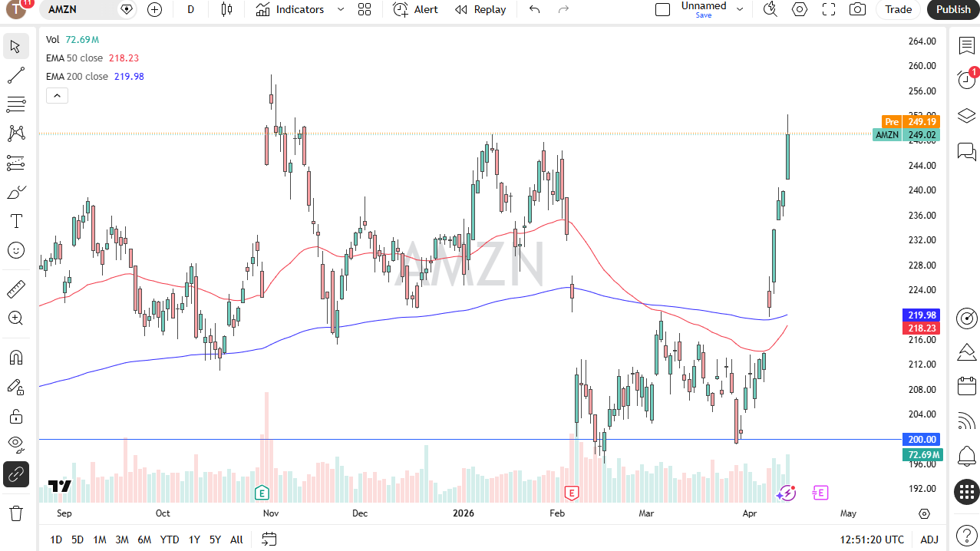The width and height of the screenshot is (980, 551).
Task: Open the go to date calendar
Action: 269,539
